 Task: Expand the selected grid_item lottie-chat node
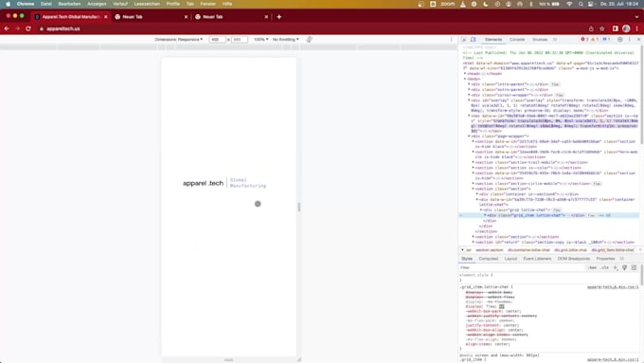click(485, 215)
